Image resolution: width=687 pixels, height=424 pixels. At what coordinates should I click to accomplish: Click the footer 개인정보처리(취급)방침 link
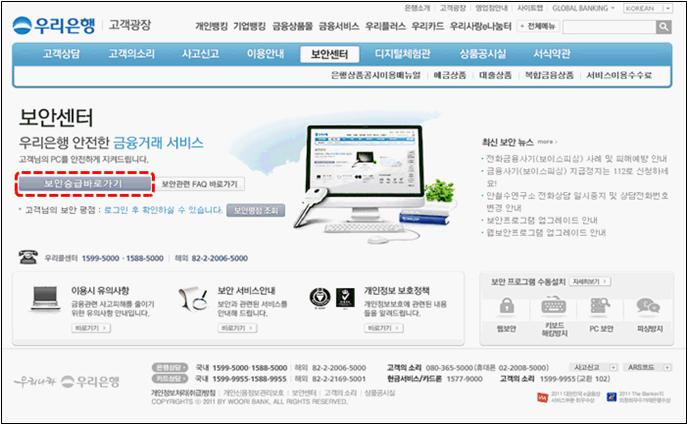point(183,393)
